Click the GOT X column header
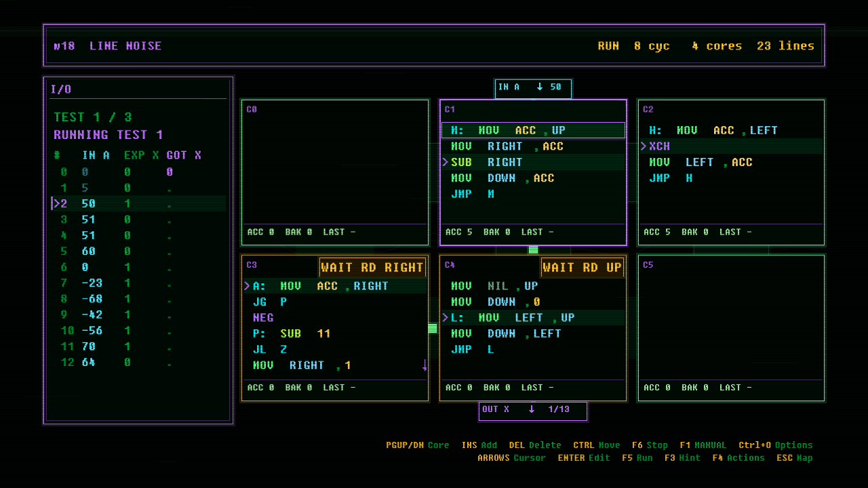This screenshot has height=488, width=868. pyautogui.click(x=184, y=155)
